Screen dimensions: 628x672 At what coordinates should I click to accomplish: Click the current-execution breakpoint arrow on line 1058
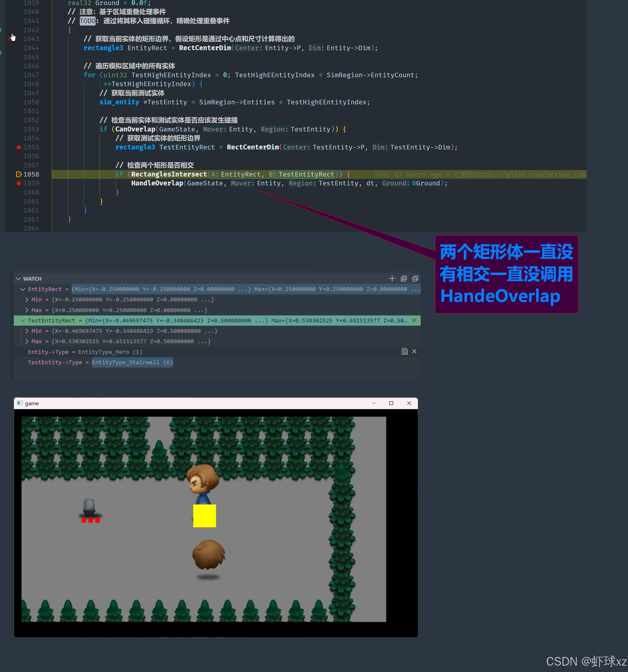point(19,174)
